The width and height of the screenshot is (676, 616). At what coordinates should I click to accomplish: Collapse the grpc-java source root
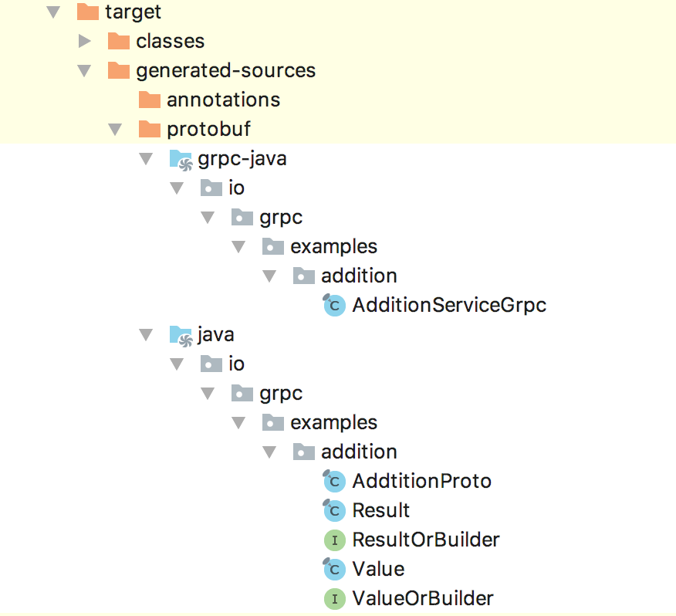(146, 159)
